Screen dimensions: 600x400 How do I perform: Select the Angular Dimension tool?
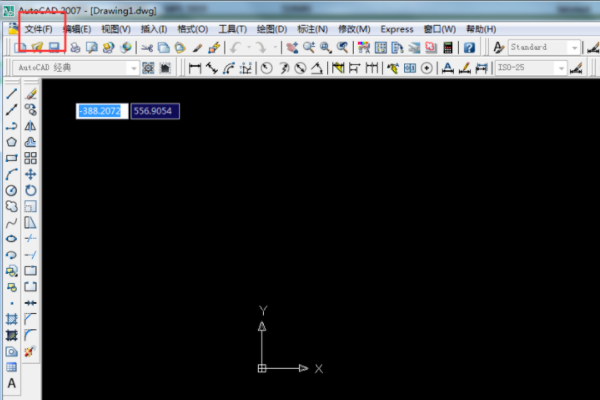tap(317, 68)
